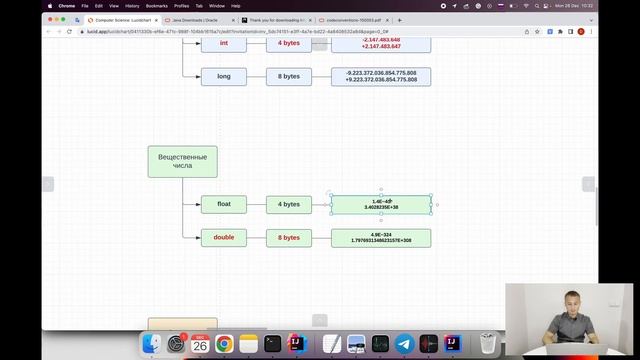640x360 pixels.
Task: Open the Edit menu
Action: click(x=99, y=6)
